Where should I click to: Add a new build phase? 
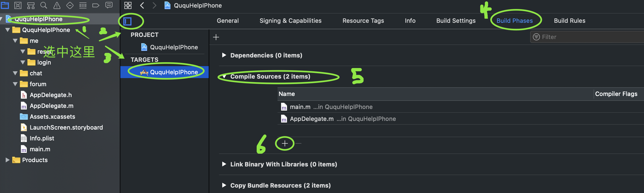tap(216, 37)
